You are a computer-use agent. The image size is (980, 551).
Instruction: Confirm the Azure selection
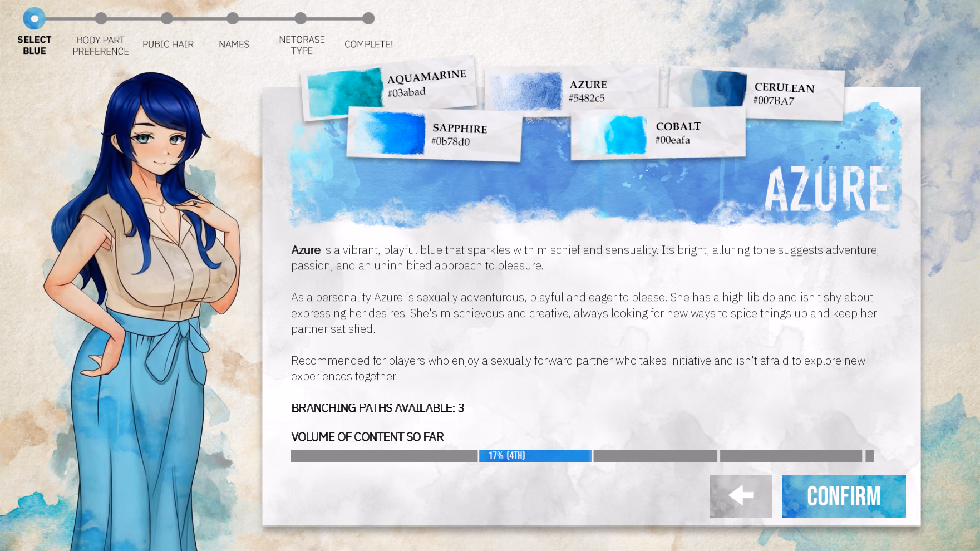point(844,496)
